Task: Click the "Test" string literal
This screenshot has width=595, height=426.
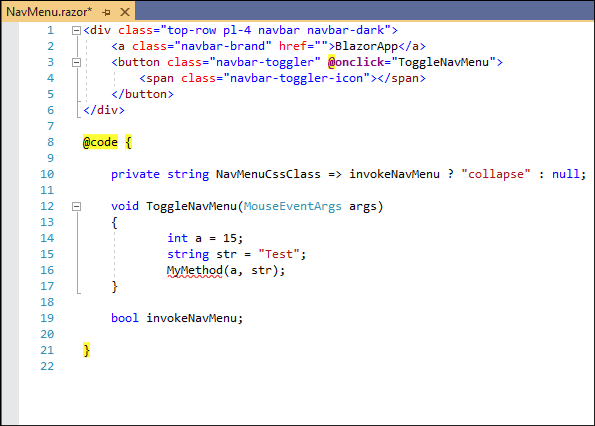Action: tap(279, 254)
